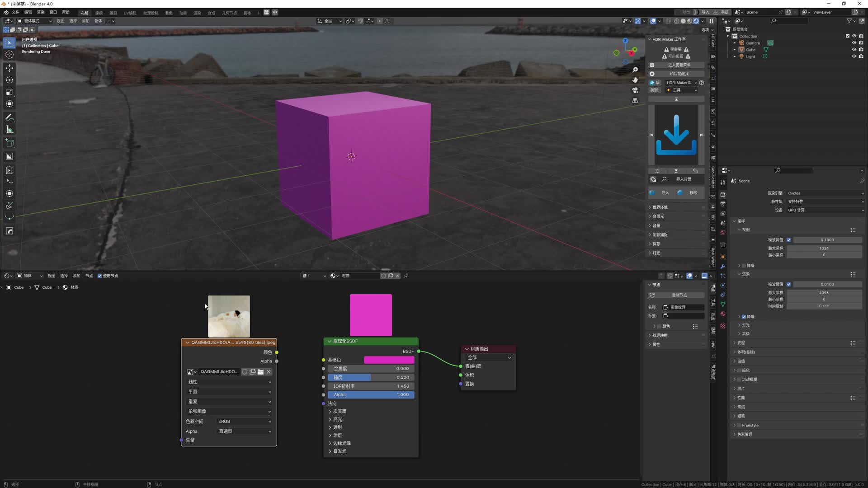868x488 pixels.
Task: Select the Annotate tool
Action: [9, 117]
